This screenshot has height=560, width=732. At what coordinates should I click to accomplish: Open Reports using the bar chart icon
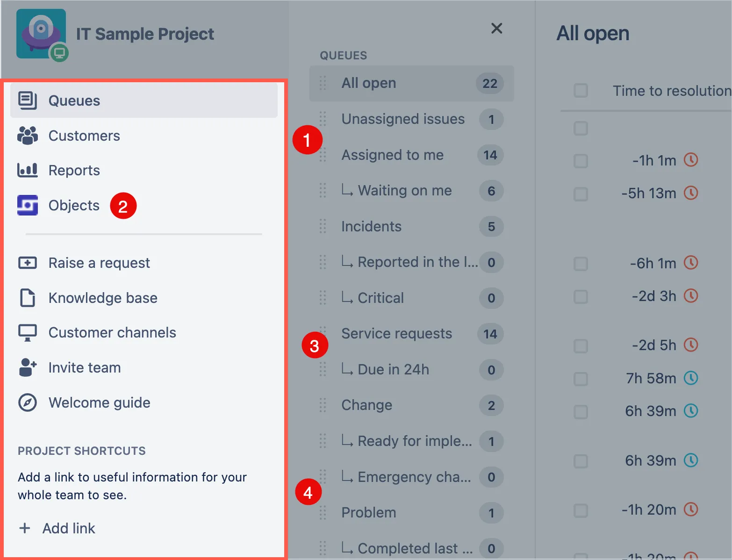click(x=28, y=170)
